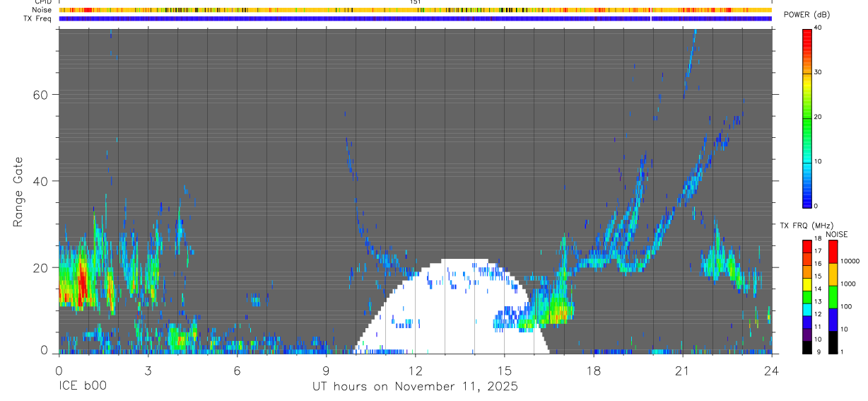The image size is (868, 401).
Task: Select the 18 tick on TX FRQ scale
Action: (x=817, y=239)
